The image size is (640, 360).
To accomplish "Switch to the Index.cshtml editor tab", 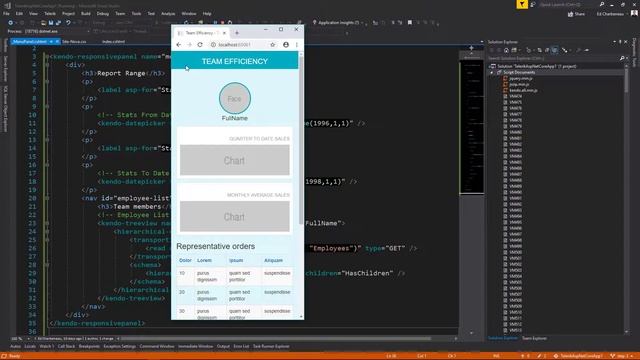I will [113, 42].
